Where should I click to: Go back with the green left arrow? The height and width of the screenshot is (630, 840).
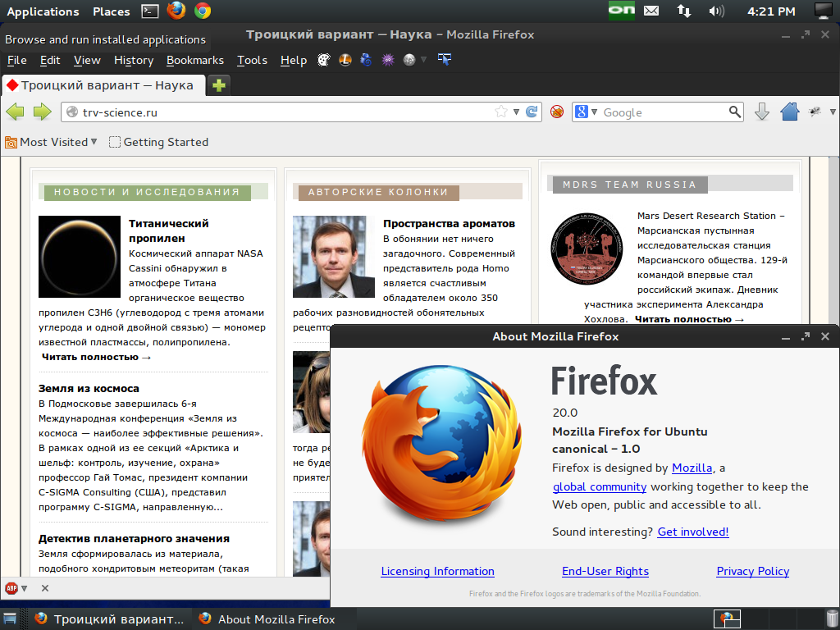coord(15,112)
